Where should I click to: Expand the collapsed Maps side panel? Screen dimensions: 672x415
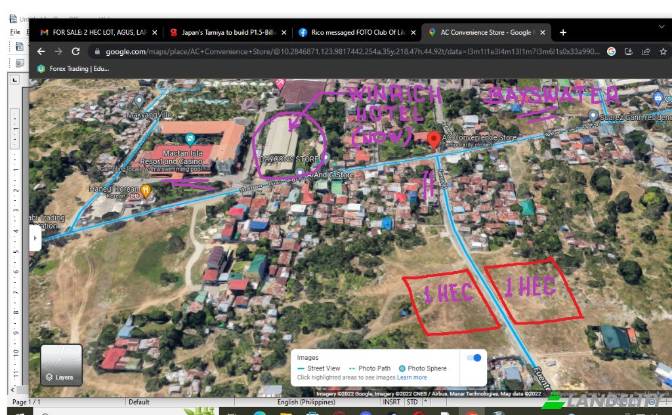tap(36, 239)
